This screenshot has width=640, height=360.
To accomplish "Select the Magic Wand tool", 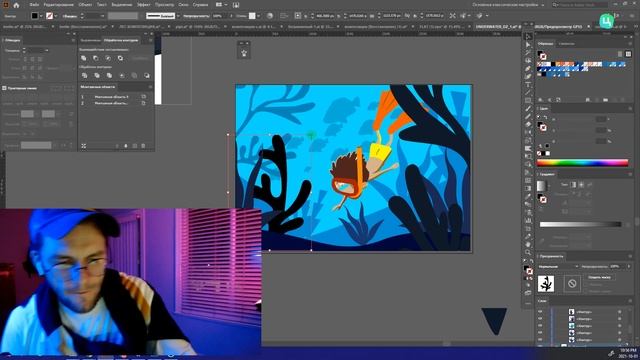I will point(528,53).
